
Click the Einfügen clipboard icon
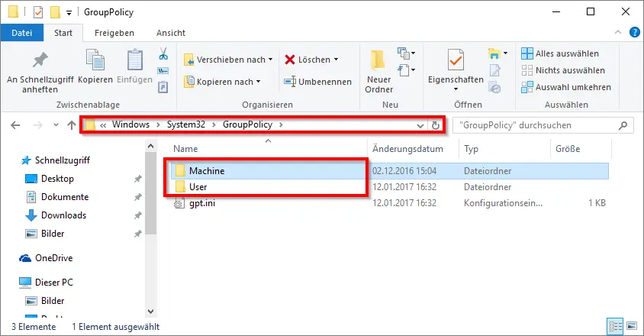click(x=135, y=60)
